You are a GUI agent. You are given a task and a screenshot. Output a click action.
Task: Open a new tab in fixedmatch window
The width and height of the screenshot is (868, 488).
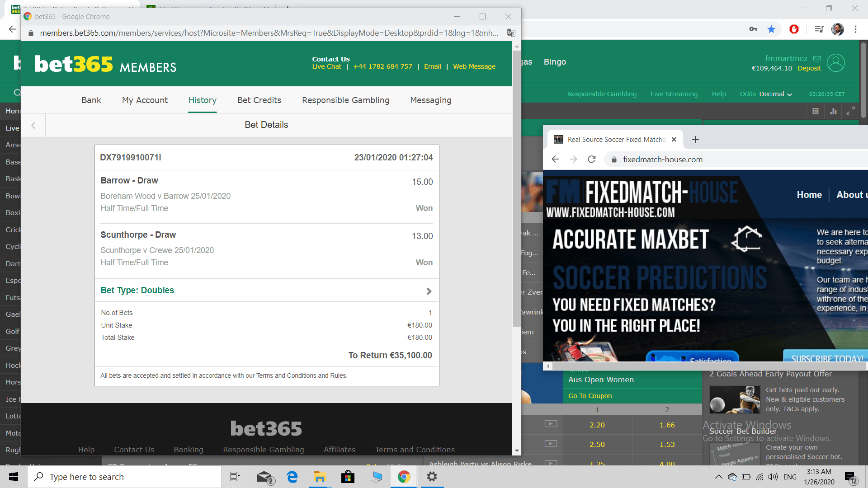[695, 139]
